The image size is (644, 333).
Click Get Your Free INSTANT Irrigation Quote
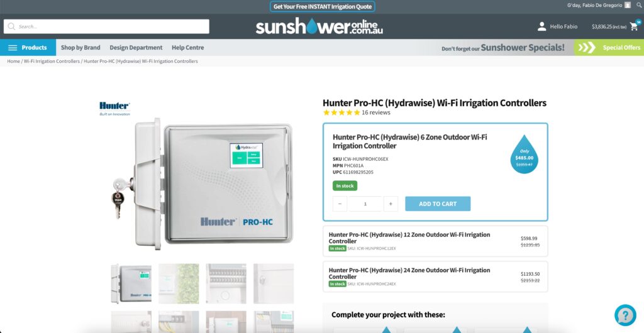coord(323,6)
